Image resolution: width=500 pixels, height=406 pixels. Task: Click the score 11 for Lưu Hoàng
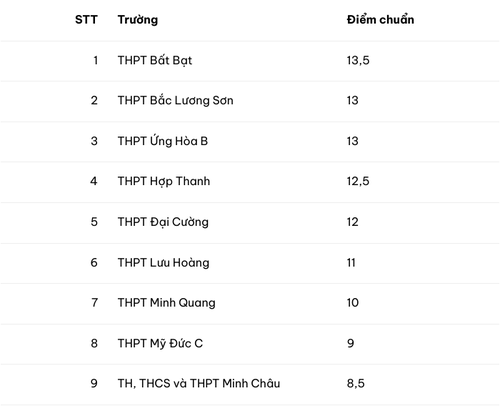[x=351, y=263]
